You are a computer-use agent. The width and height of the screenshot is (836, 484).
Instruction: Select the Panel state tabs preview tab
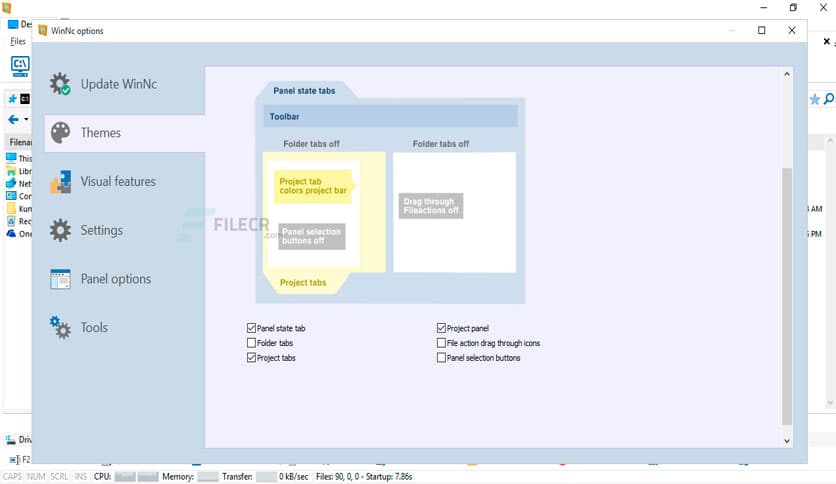[304, 91]
